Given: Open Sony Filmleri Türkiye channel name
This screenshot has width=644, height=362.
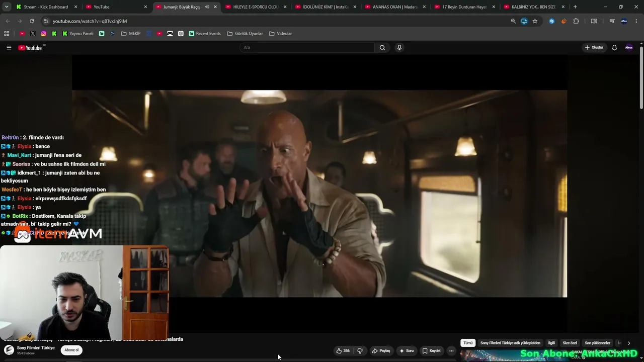Looking at the screenshot, I should pyautogui.click(x=36, y=348).
